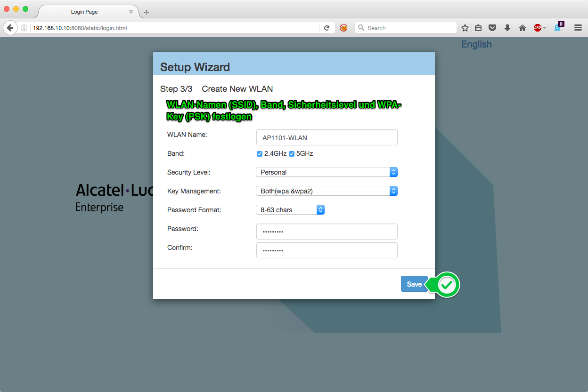Open the bookmarks list icon
The width and height of the screenshot is (588, 392).
pos(478,28)
